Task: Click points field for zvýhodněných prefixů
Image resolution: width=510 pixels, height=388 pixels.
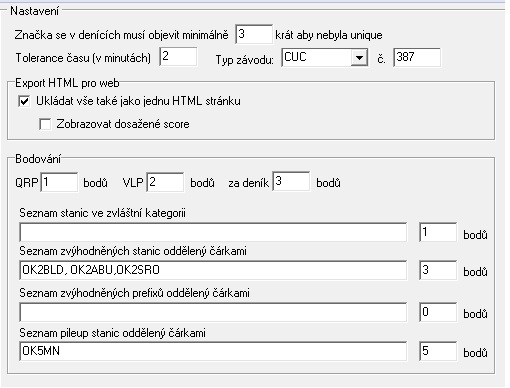Action: [438, 312]
